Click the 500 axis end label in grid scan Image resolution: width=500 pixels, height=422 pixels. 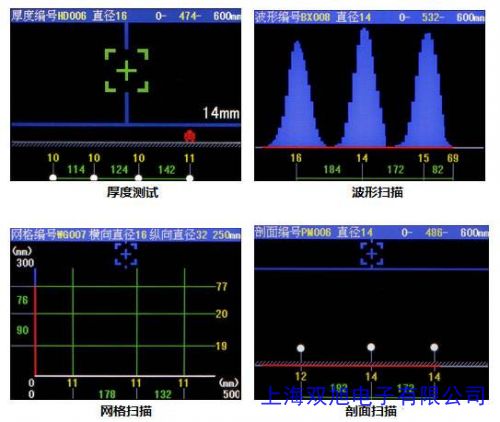tap(231, 394)
